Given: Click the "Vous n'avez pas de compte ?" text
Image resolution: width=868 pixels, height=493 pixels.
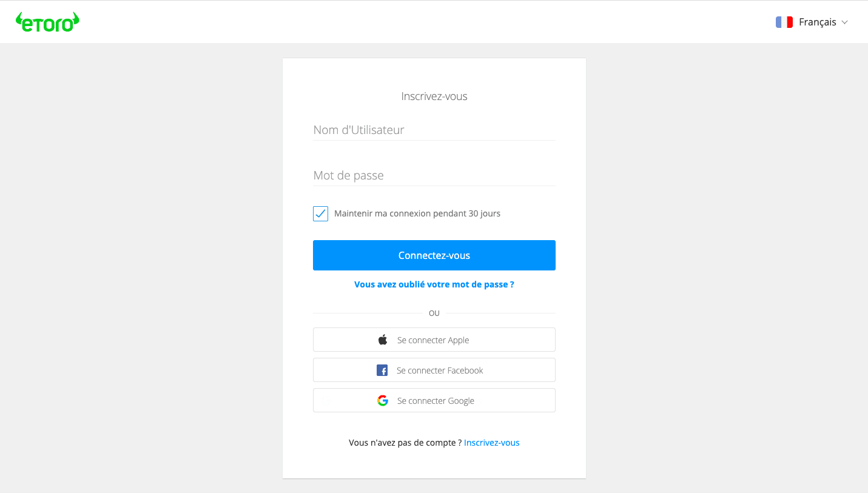Looking at the screenshot, I should [405, 443].
